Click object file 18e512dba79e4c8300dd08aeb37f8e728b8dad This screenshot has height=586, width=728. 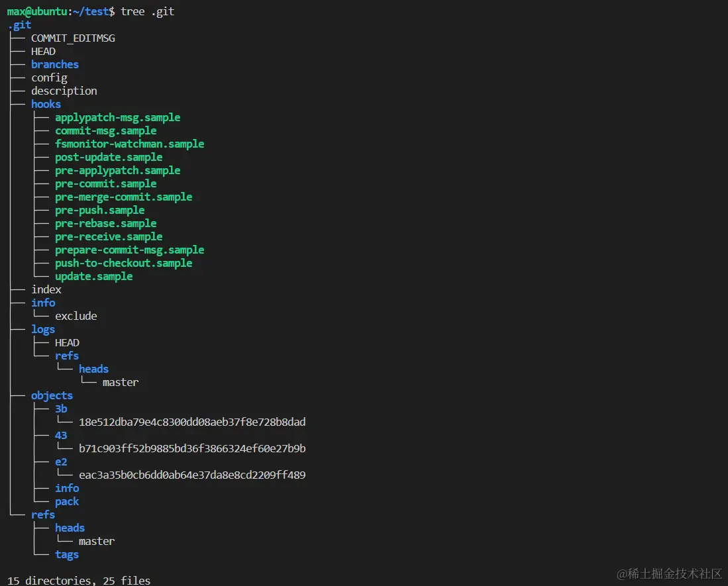coord(192,422)
